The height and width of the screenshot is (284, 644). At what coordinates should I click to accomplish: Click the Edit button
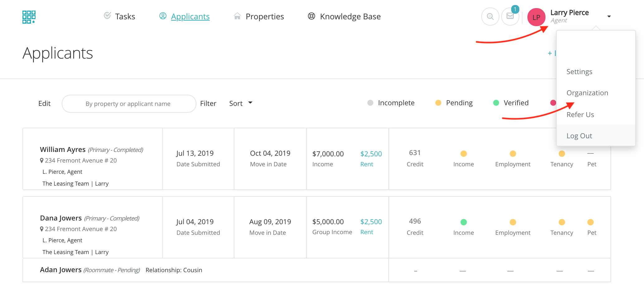[44, 103]
